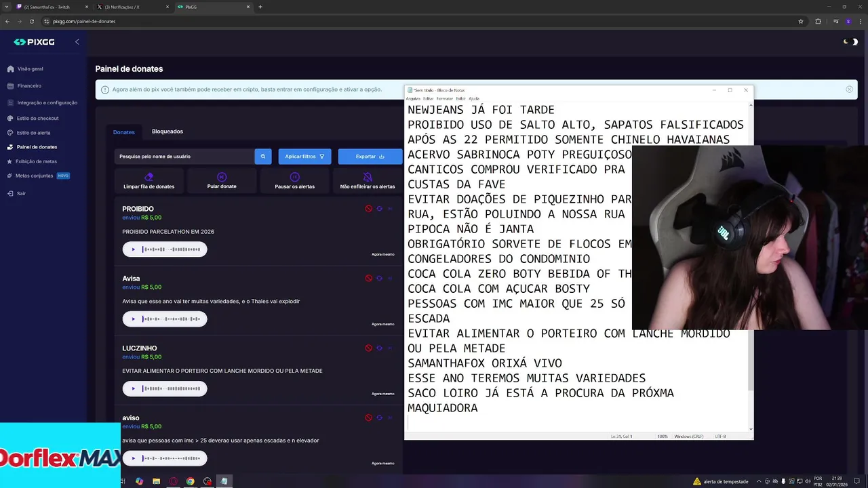This screenshot has width=868, height=488.
Task: Block the PROIBIDO donation sender
Action: 369,209
